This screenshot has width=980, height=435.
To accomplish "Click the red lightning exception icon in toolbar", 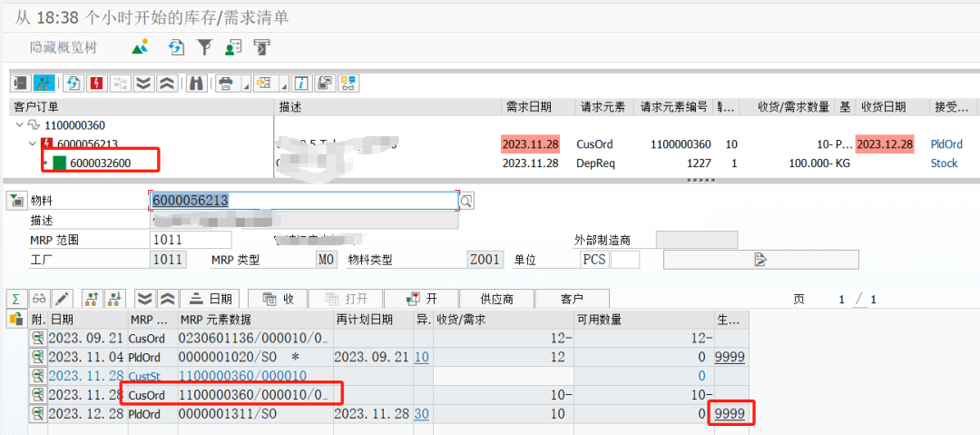I will [x=97, y=84].
